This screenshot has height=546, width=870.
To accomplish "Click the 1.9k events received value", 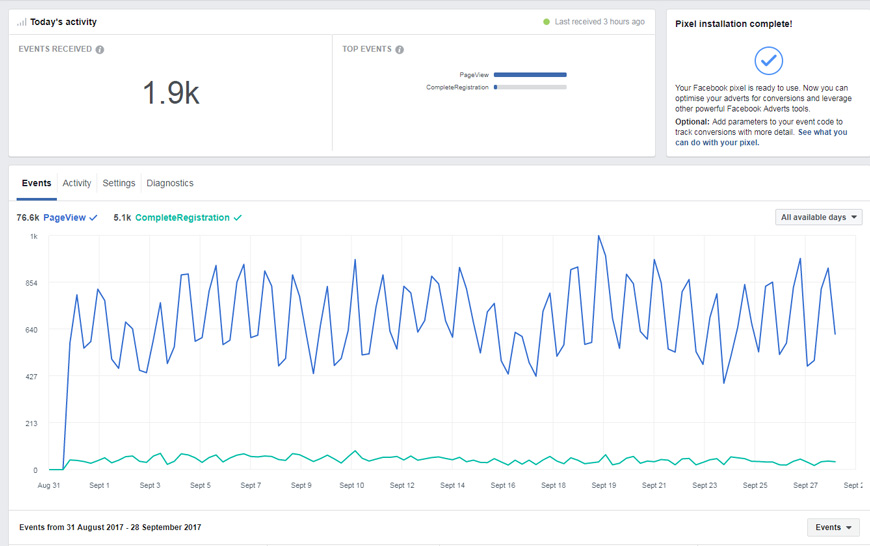I will [x=171, y=93].
